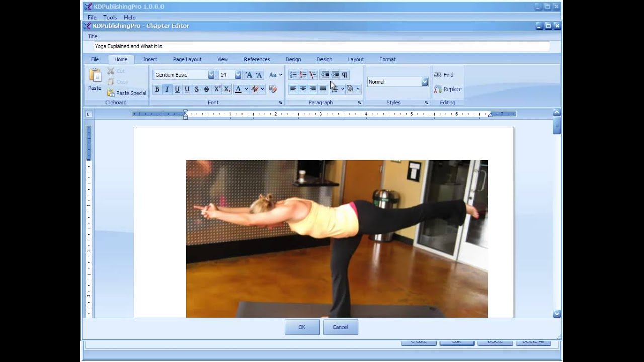Toggle double strikethrough formatting
Viewport: 644px width, 362px height.
pos(207,89)
